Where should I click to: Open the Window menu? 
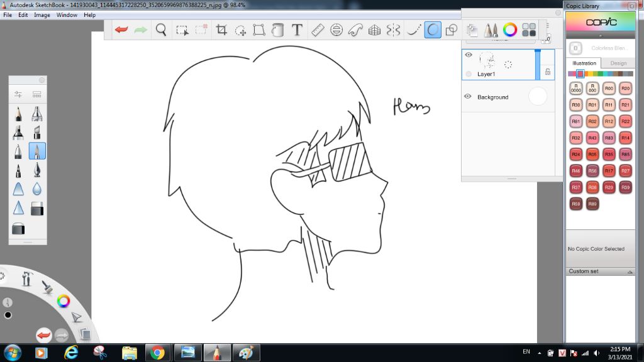tap(67, 15)
